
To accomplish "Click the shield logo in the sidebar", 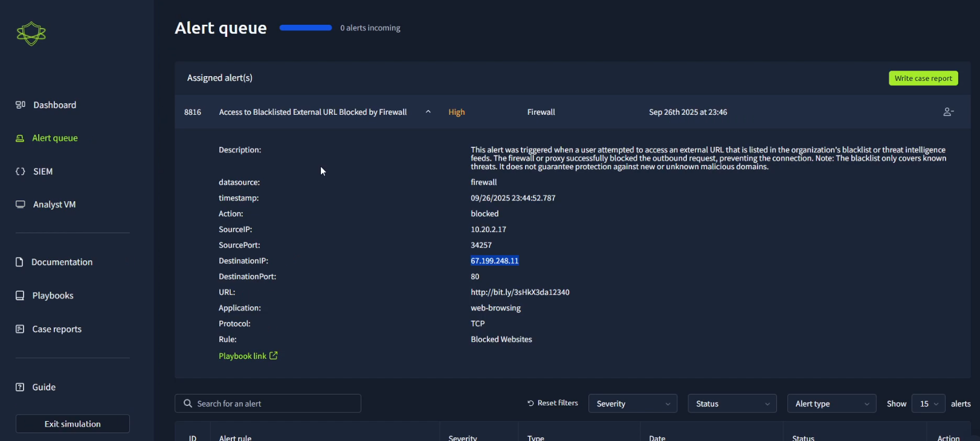I will (31, 34).
